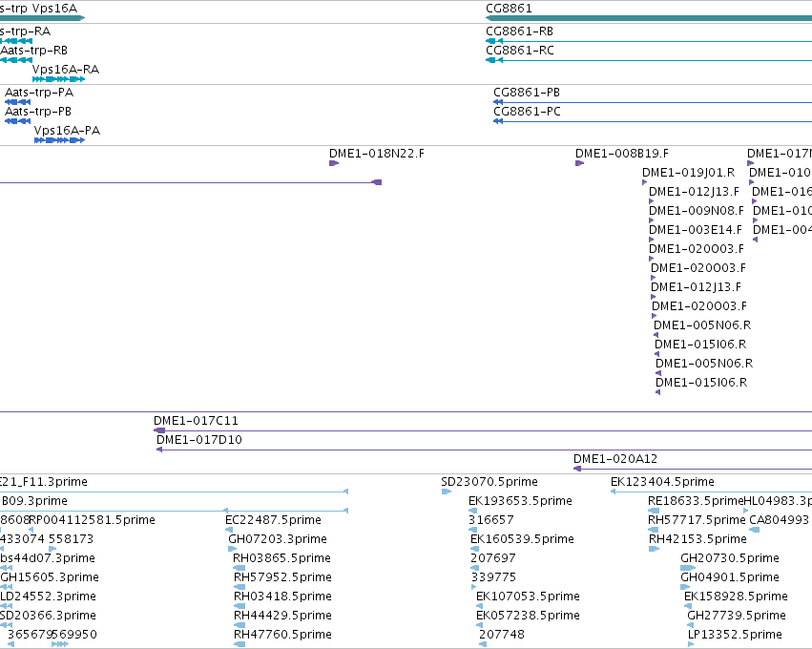Select the DME1-003E14.F read

coord(651,240)
